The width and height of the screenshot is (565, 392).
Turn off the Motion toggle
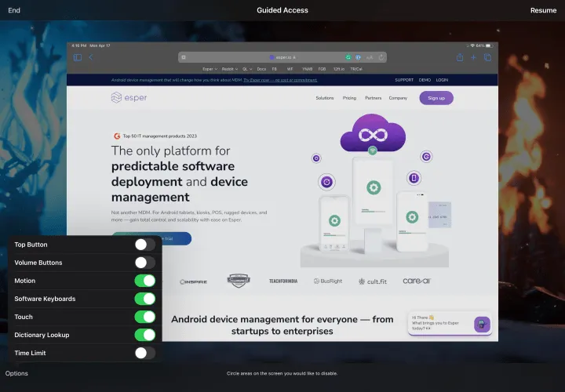(145, 281)
